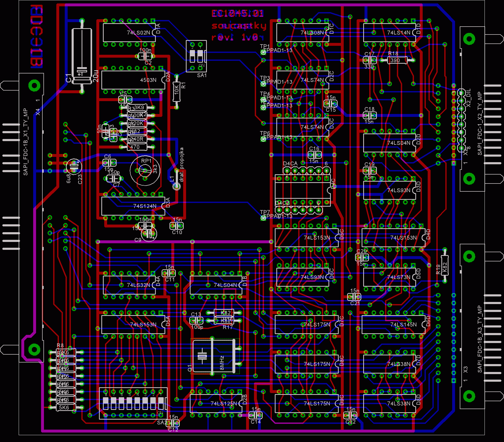
Task: Click the C23 6u8 round capacitor
Action: 74,166
